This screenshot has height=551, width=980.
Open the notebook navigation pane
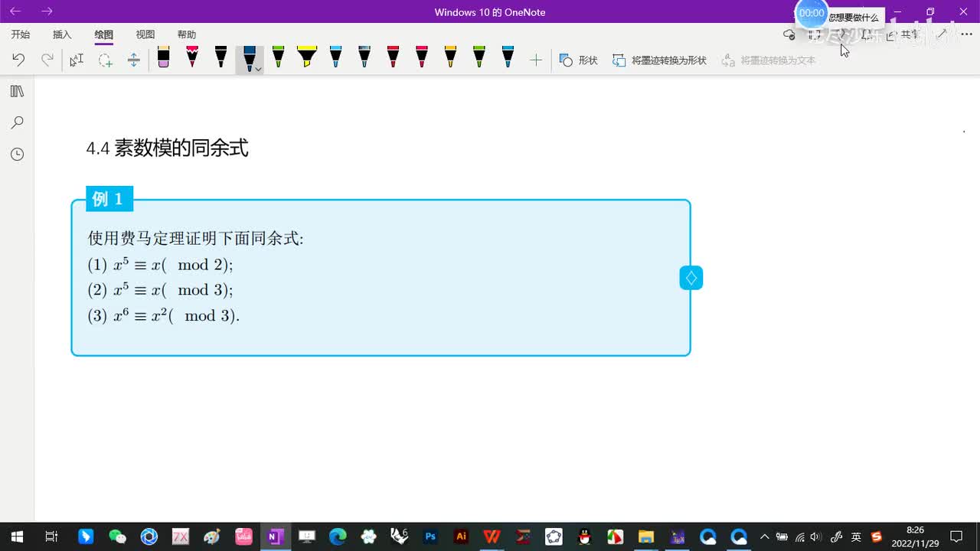coord(17,91)
